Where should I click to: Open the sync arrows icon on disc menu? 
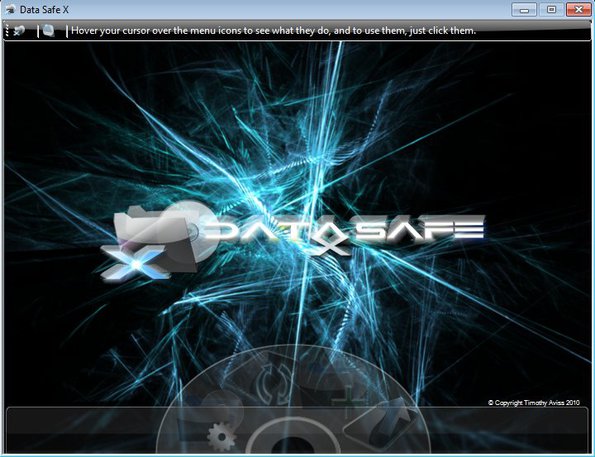(x=274, y=384)
